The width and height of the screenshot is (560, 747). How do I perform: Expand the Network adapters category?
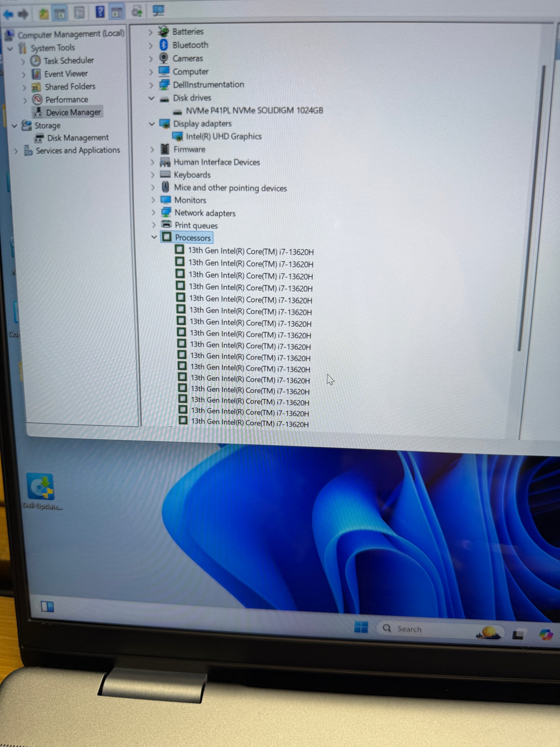tap(153, 212)
